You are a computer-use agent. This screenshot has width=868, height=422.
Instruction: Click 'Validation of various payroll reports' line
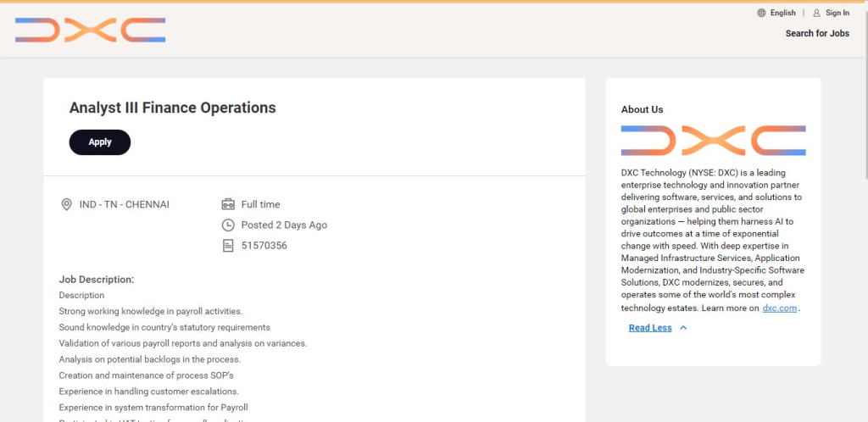click(x=183, y=343)
